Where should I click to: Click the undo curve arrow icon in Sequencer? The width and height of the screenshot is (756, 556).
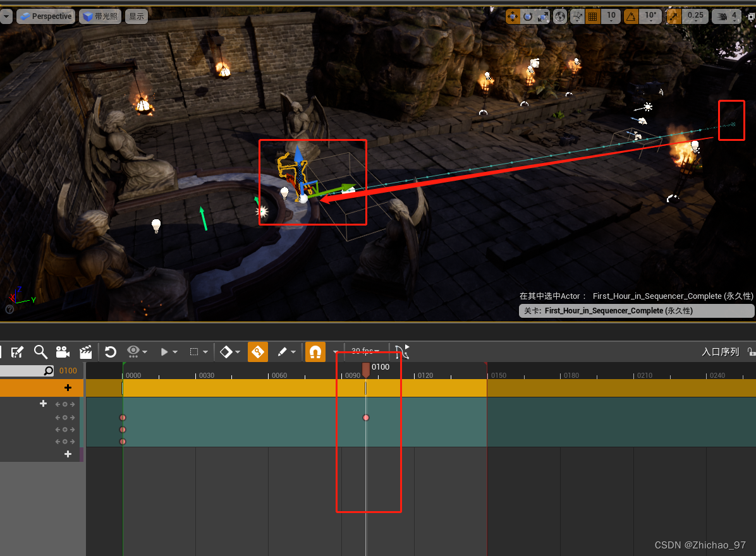click(110, 352)
